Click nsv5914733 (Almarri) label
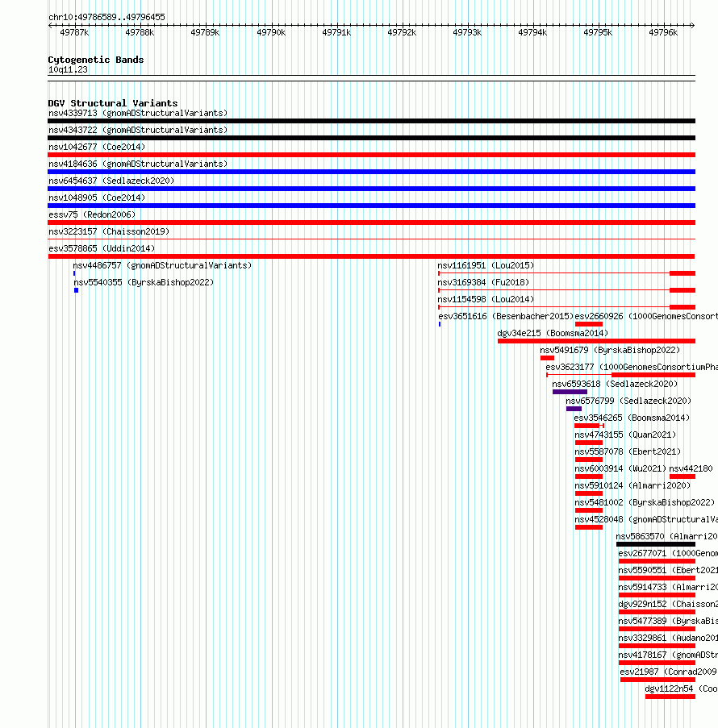Image resolution: width=718 pixels, height=728 pixels. [668, 588]
